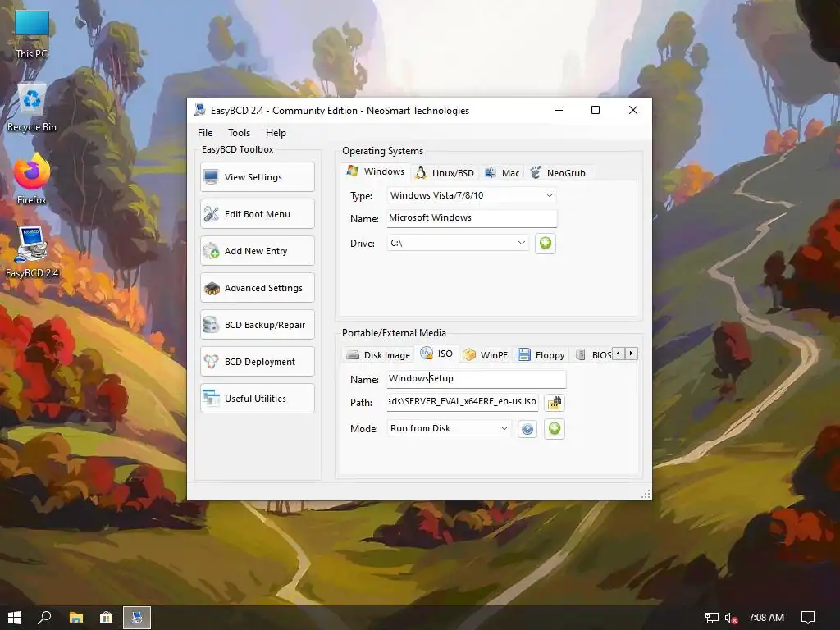Click the WindowsSetup name field
This screenshot has height=630, width=840.
click(477, 379)
